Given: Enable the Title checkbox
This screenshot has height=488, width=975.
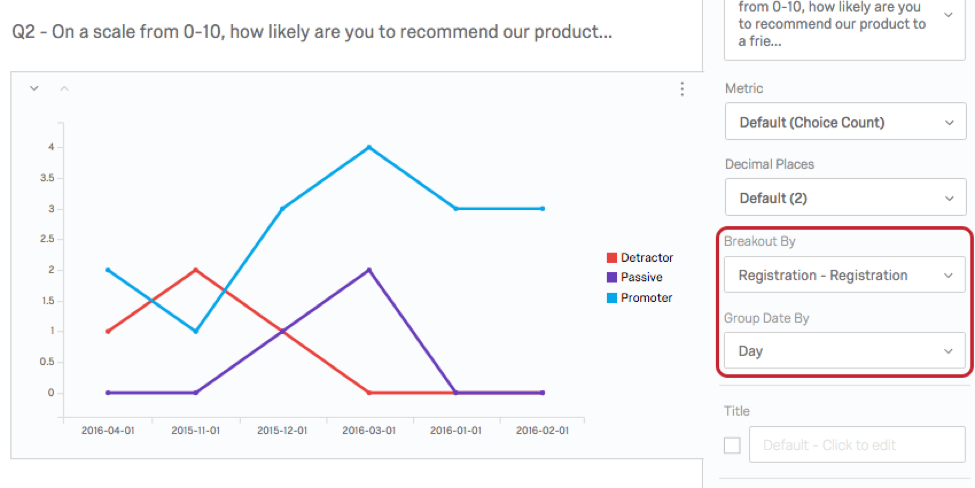Looking at the screenshot, I should 732,445.
